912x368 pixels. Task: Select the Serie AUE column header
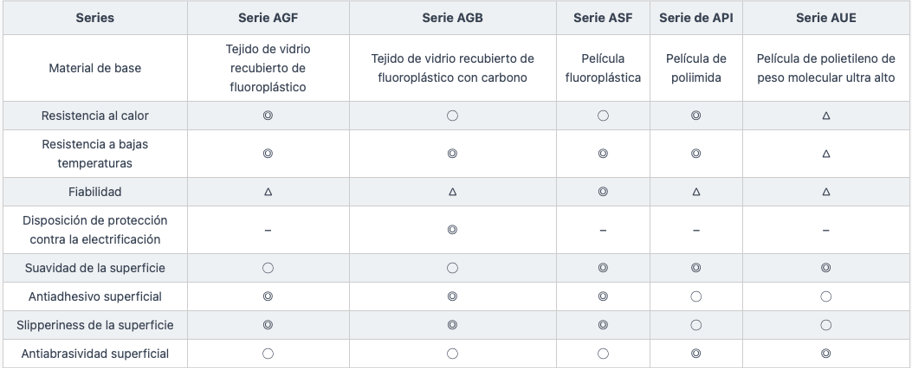click(826, 18)
